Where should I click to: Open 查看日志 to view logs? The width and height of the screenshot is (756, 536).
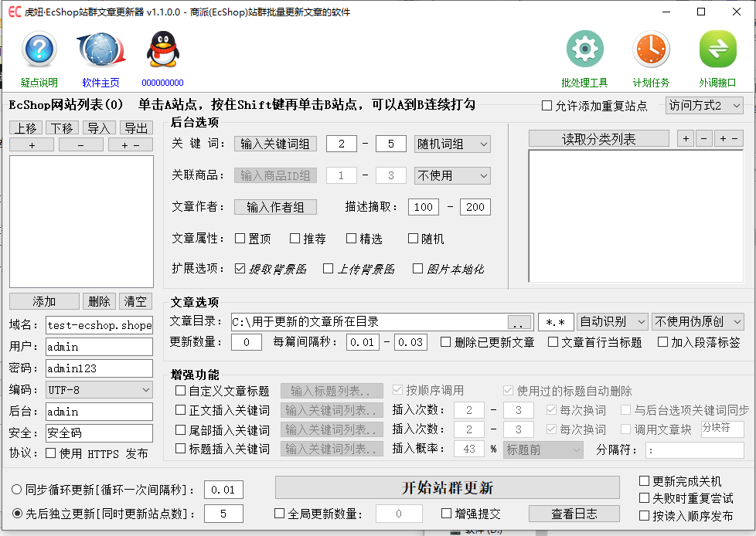(574, 514)
